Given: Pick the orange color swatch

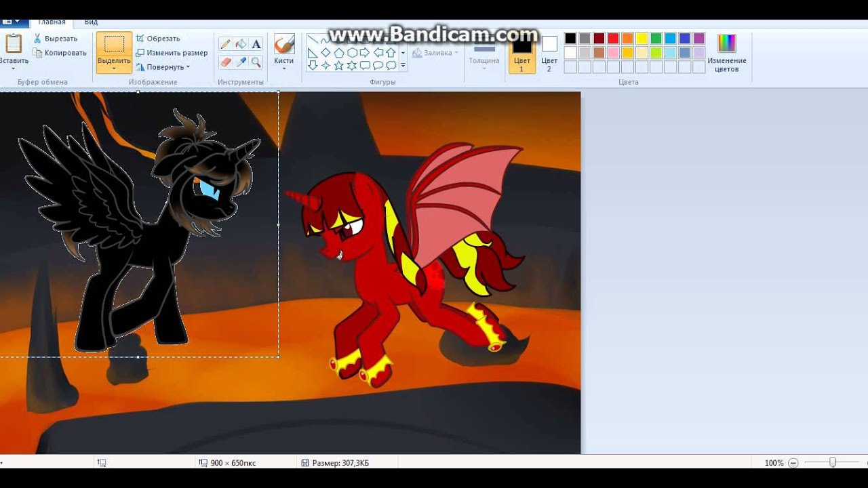Looking at the screenshot, I should coord(627,39).
